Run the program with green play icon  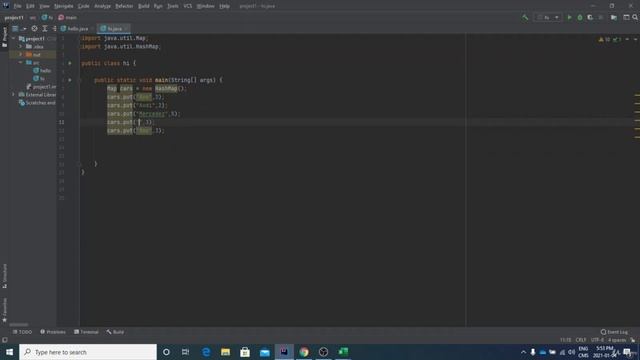(x=569, y=18)
